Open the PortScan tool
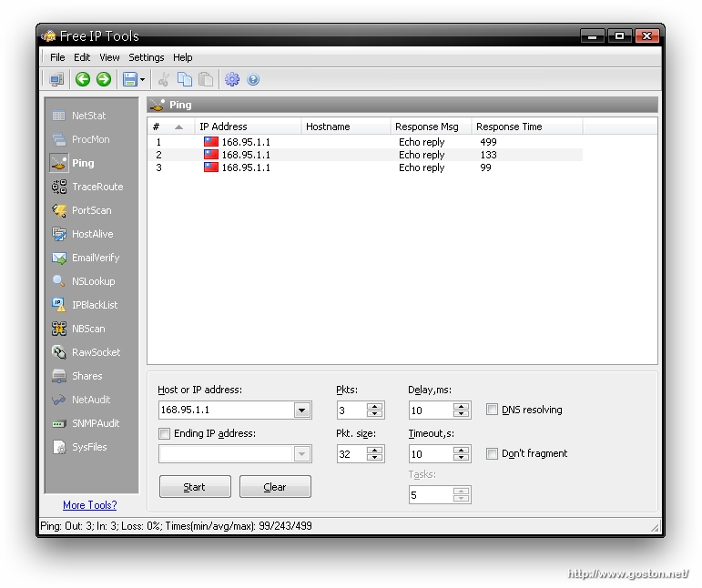The height and width of the screenshot is (588, 702). tap(90, 210)
